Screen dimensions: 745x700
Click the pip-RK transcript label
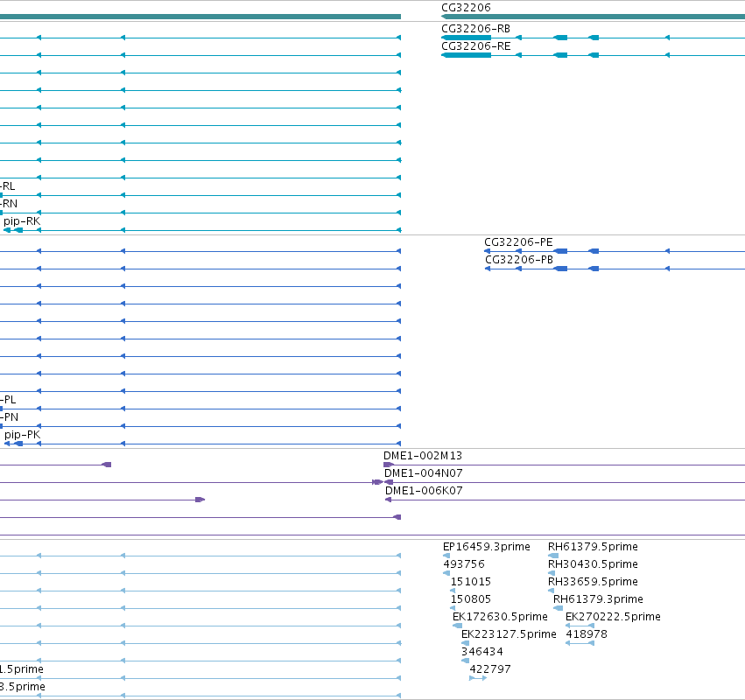pyautogui.click(x=22, y=221)
